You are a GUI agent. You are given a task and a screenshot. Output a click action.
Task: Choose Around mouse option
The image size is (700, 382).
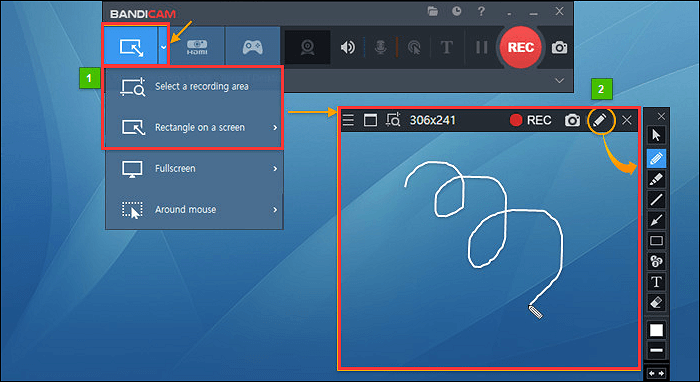point(194,210)
